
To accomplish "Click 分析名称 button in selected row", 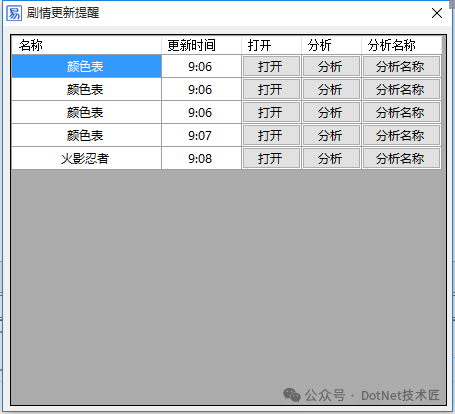I will [401, 67].
